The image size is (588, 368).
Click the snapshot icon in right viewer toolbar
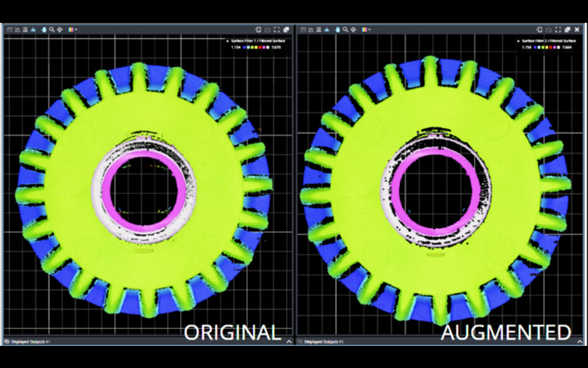click(547, 29)
